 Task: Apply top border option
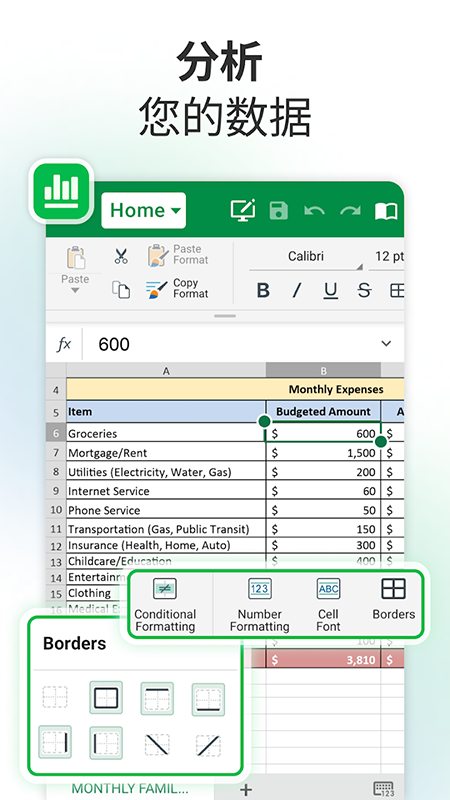(x=157, y=698)
